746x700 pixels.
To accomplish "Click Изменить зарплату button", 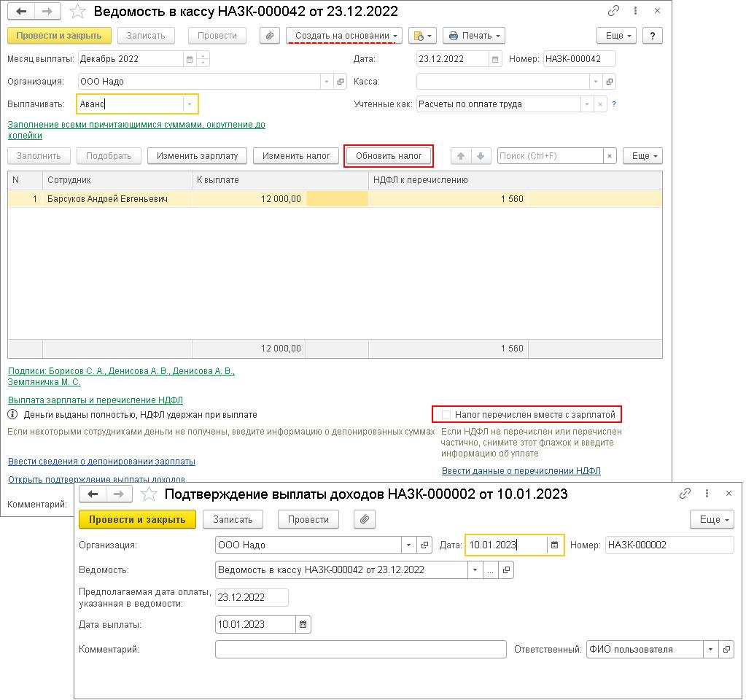I will tap(197, 156).
